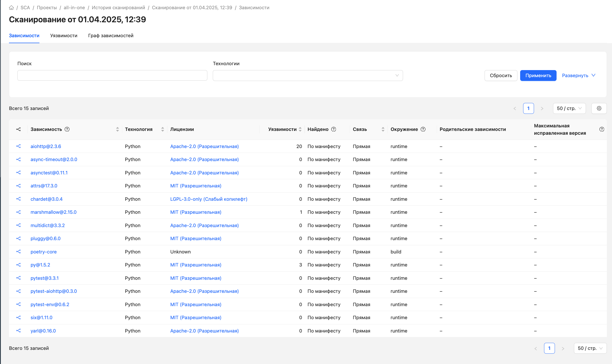Open graph icon for yarl@0.16.0 row
The width and height of the screenshot is (612, 364).
(x=18, y=331)
